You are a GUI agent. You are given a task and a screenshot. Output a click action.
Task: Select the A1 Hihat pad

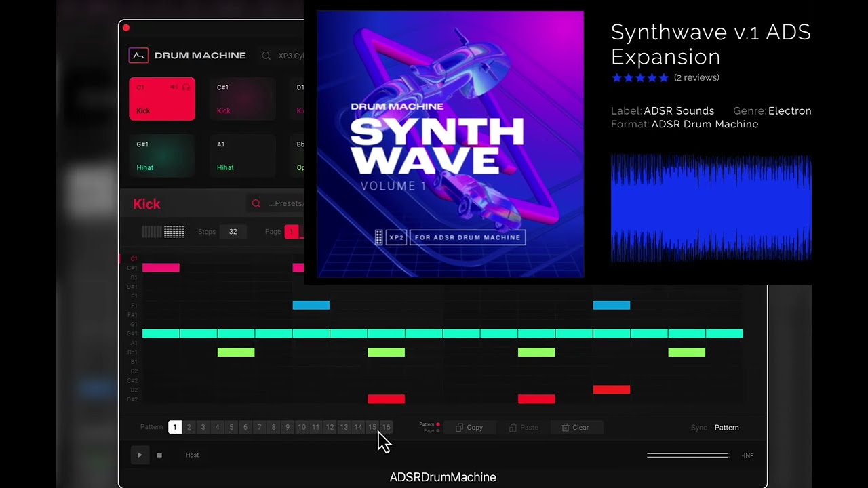click(x=242, y=156)
